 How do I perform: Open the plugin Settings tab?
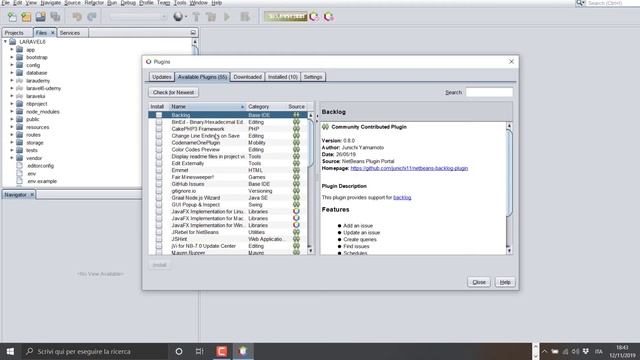click(313, 77)
